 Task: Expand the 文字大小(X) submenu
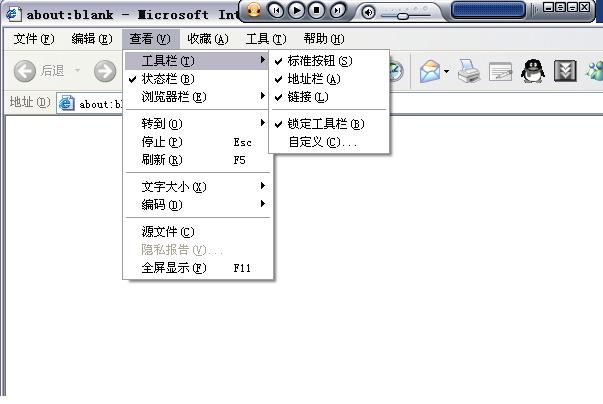(x=197, y=187)
